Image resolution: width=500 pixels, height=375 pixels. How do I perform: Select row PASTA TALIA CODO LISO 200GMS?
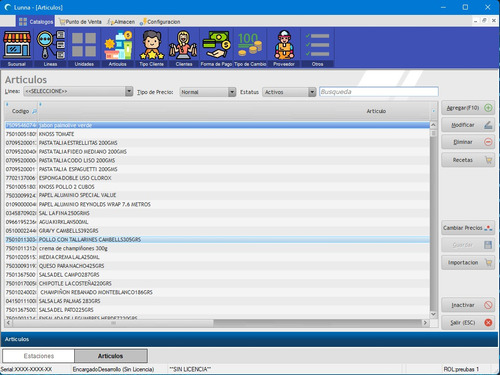(217, 160)
